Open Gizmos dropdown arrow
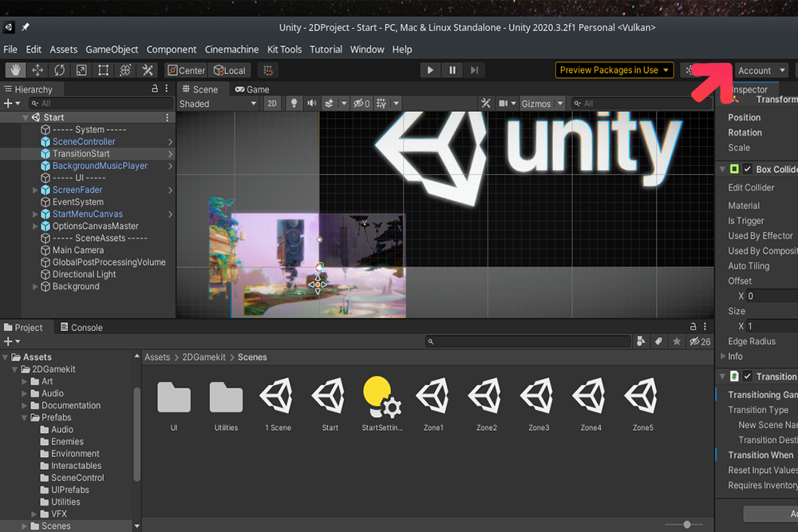Viewport: 798px width, 532px height. pos(560,103)
